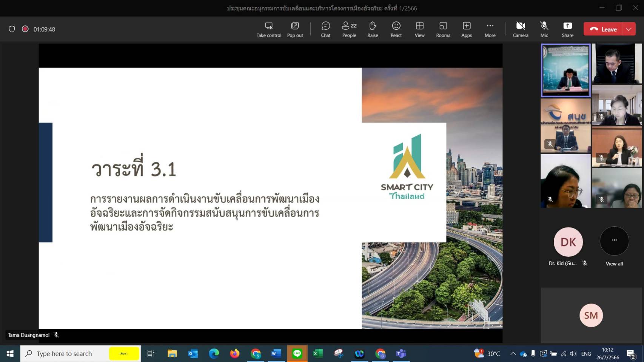The image size is (644, 362).
Task: Unmute the Mic
Action: tap(544, 29)
